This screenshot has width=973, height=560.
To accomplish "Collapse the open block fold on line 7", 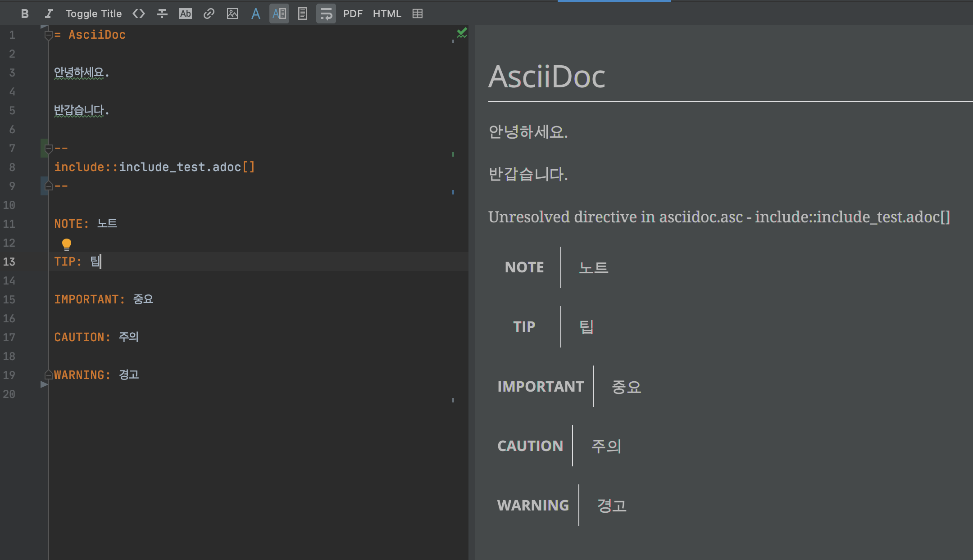I will pyautogui.click(x=49, y=149).
